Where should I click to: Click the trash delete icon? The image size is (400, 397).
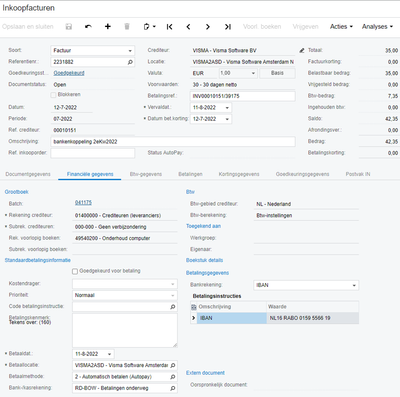point(127,27)
